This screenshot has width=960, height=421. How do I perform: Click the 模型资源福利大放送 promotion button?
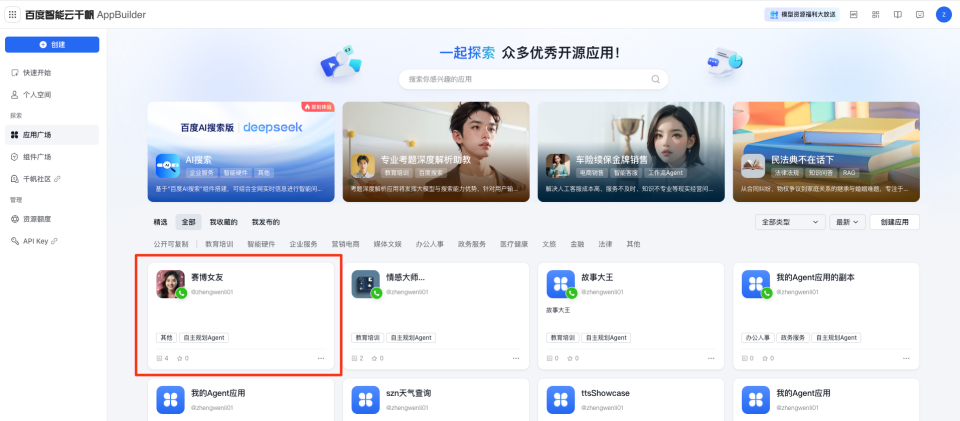(x=801, y=14)
